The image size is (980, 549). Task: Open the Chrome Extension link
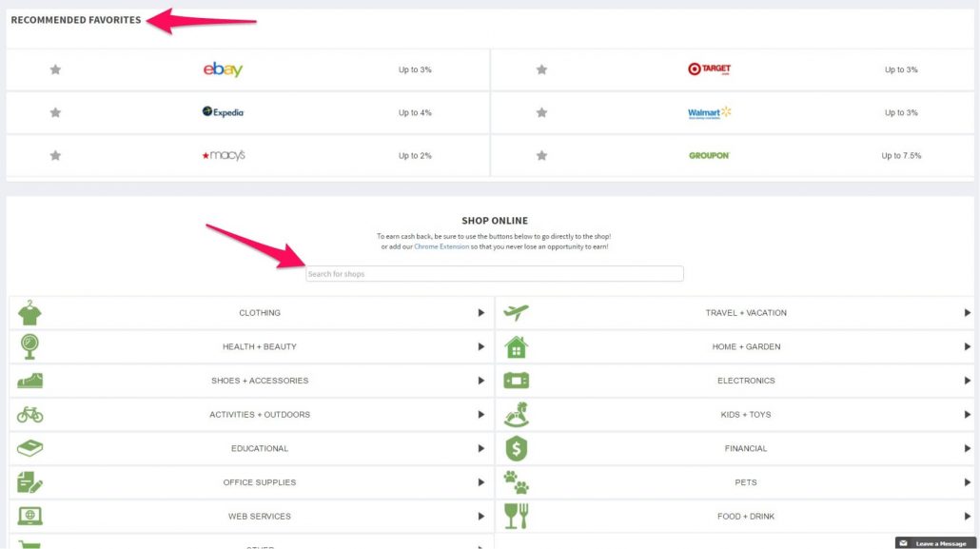click(441, 246)
